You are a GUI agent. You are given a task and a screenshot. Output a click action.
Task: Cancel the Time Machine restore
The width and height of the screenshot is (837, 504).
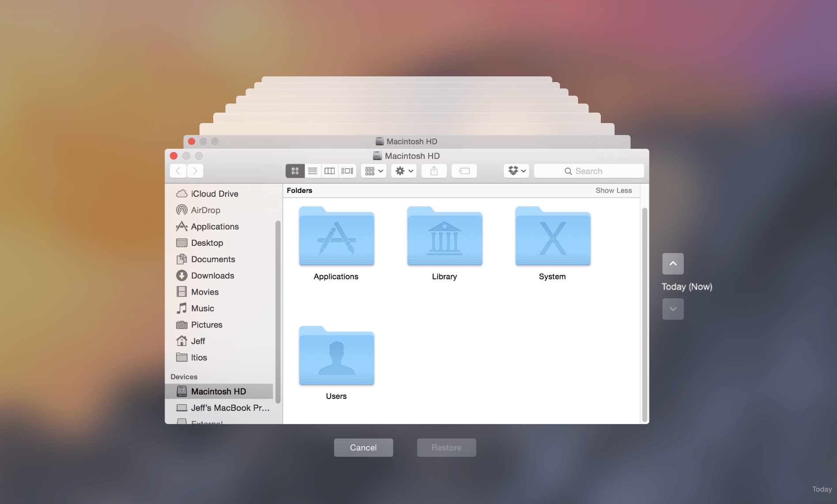coord(363,447)
